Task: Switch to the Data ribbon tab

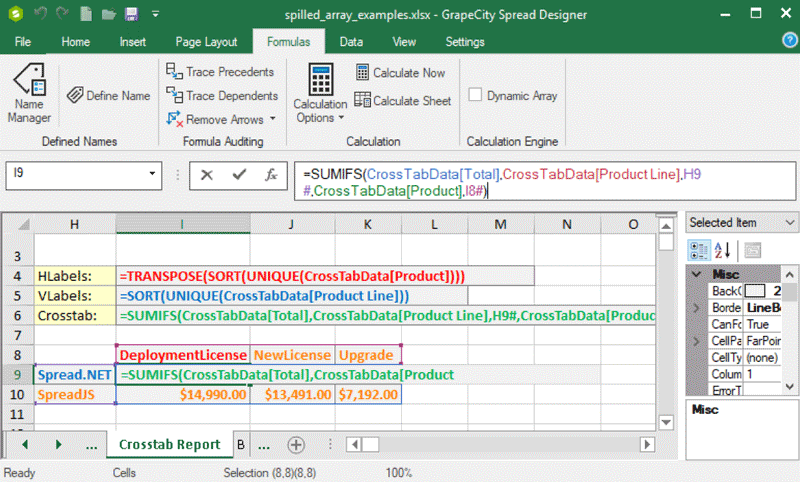Action: [351, 42]
